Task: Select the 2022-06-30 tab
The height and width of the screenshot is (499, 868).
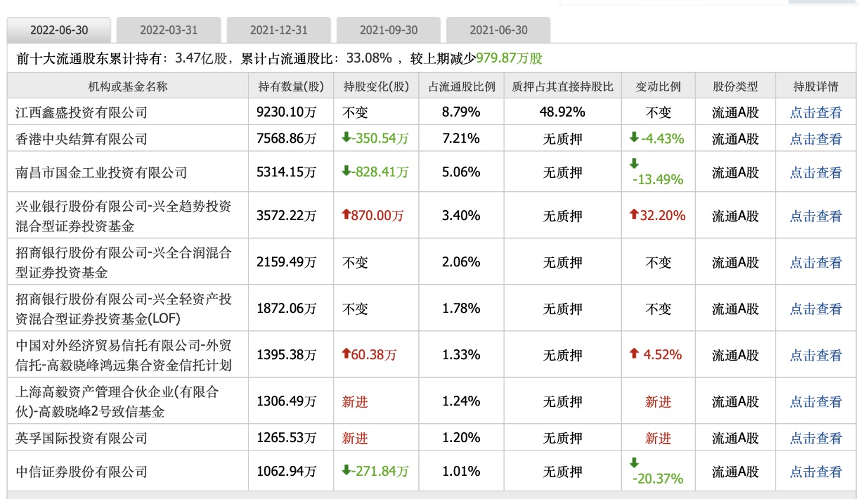Action: coord(59,30)
